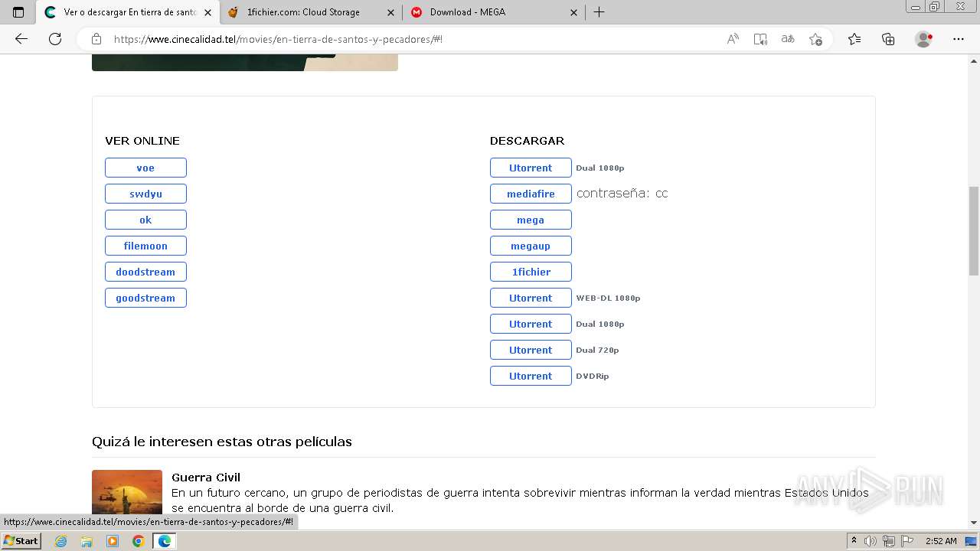
Task: Watch online via ok server
Action: coord(145,220)
